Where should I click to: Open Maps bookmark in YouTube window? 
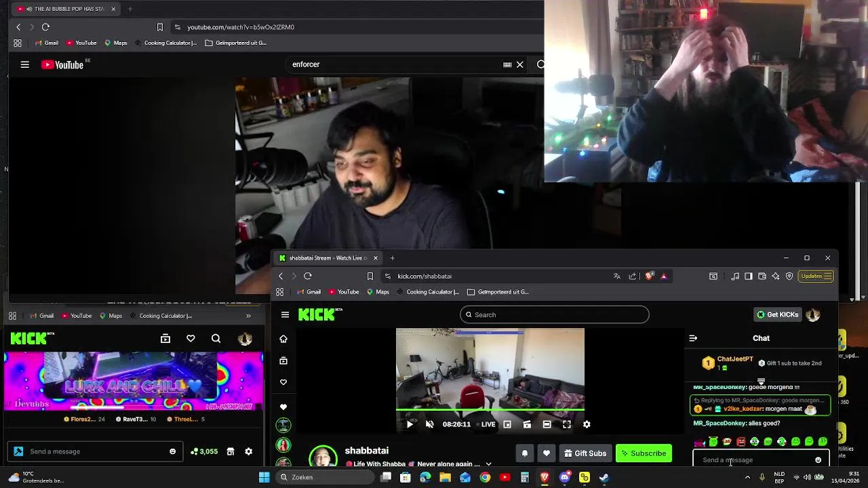point(115,43)
